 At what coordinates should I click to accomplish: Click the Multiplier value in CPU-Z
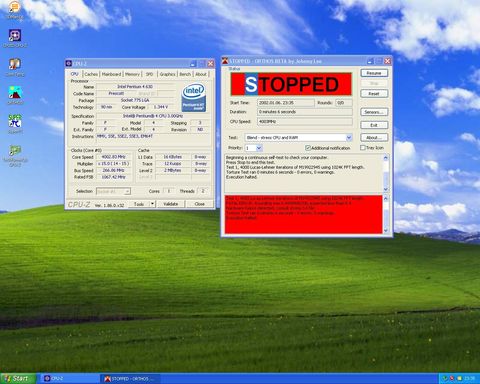[114, 164]
